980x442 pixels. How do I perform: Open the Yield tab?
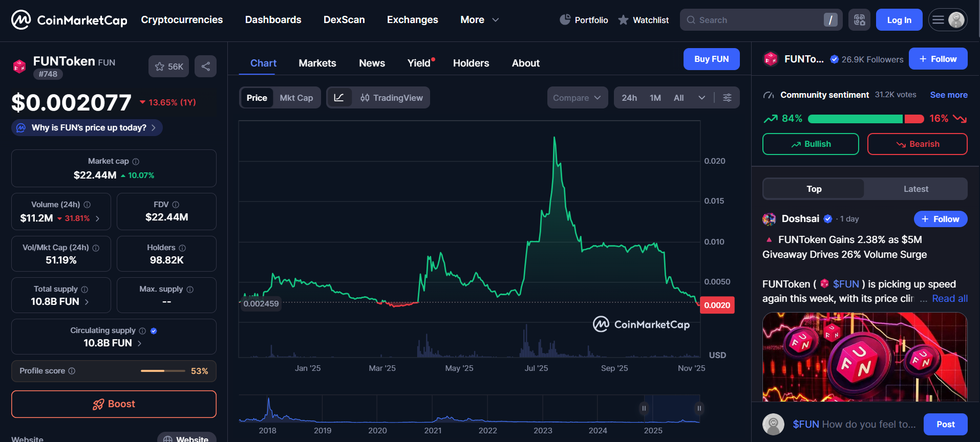pyautogui.click(x=419, y=63)
